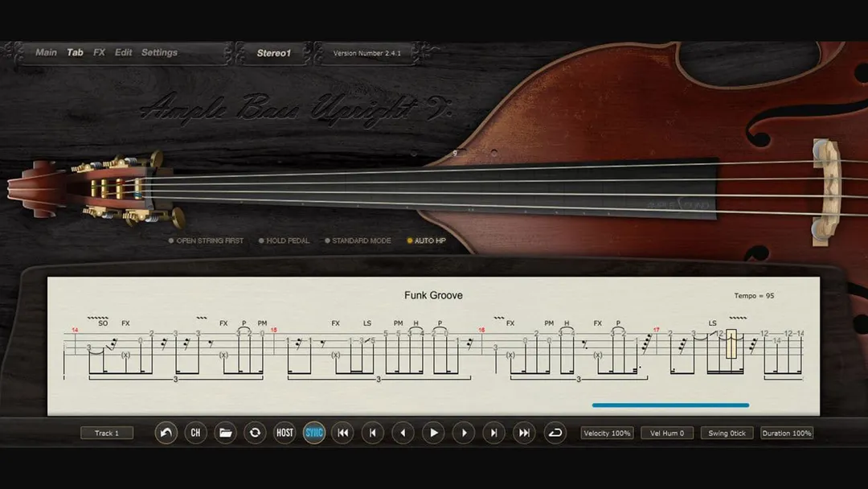Skip to the end of the riff
This screenshot has width=868, height=489.
tap(523, 433)
